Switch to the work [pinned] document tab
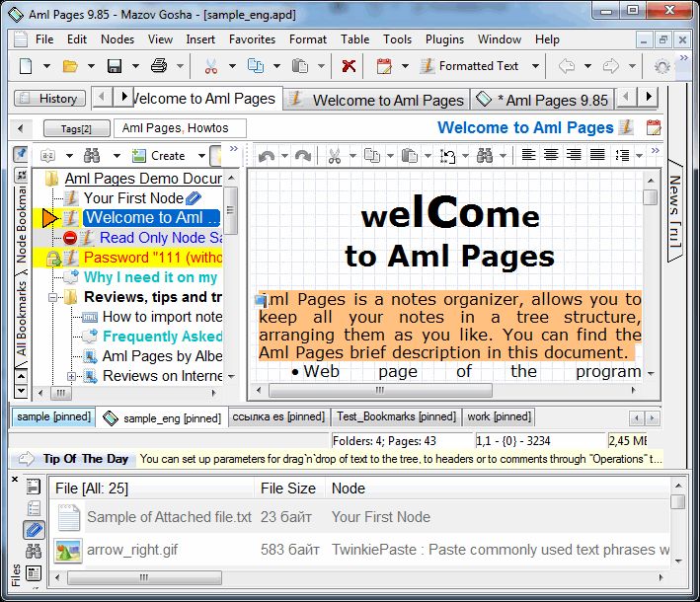 click(x=500, y=416)
